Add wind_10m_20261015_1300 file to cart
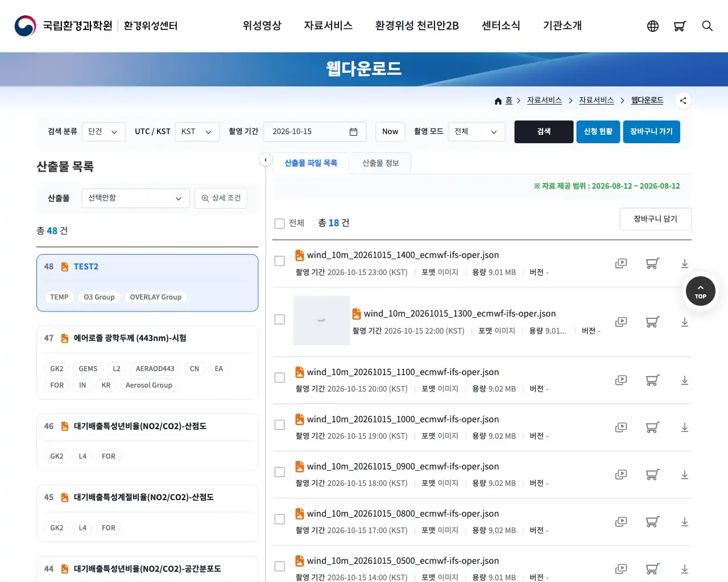The width and height of the screenshot is (728, 582). [652, 322]
